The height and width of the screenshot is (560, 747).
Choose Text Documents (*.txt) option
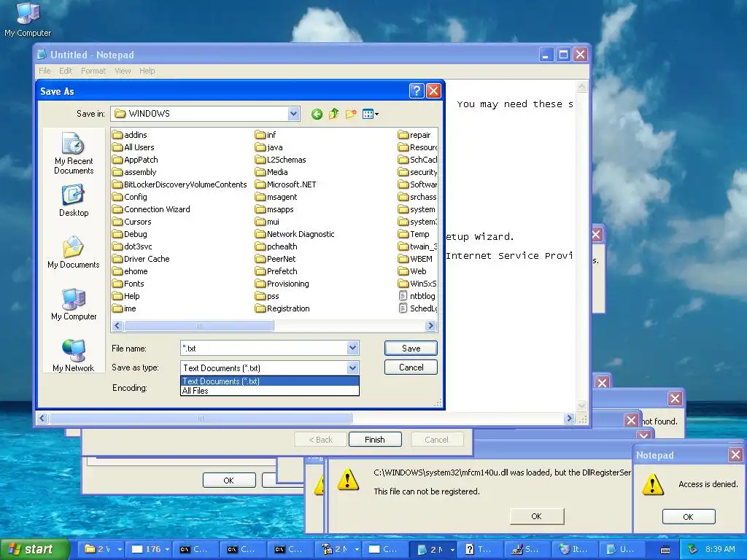pos(270,381)
